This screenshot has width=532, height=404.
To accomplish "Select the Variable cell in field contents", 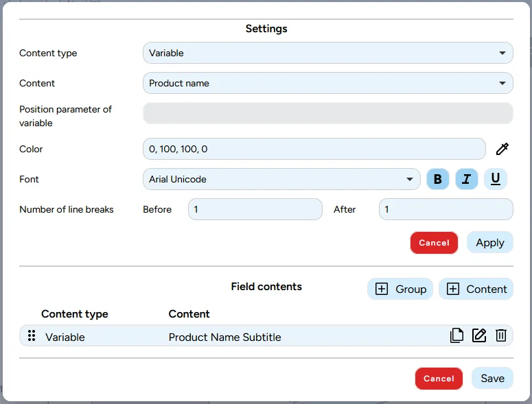I will [65, 337].
